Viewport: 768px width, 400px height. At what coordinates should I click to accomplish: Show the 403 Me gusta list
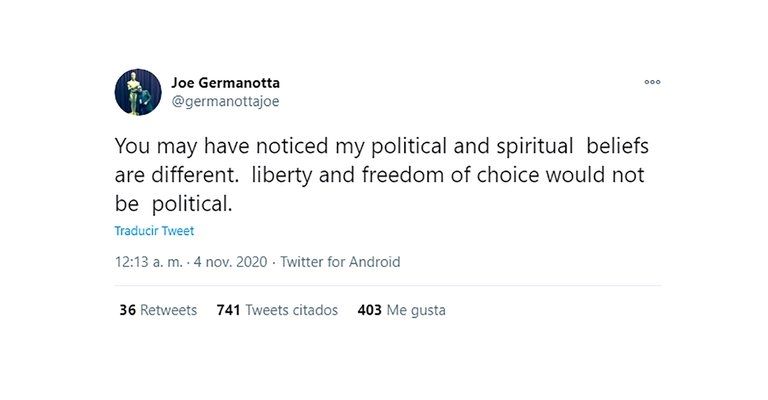[x=401, y=310]
